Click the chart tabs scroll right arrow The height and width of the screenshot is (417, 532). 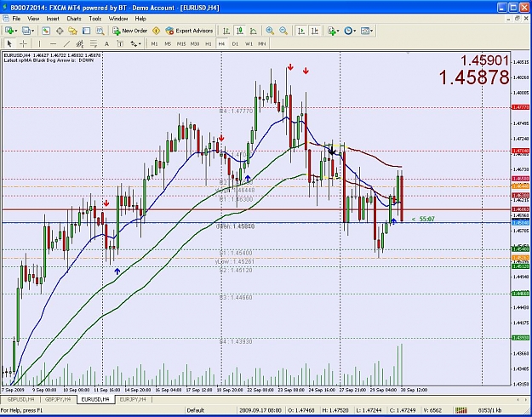[526, 399]
